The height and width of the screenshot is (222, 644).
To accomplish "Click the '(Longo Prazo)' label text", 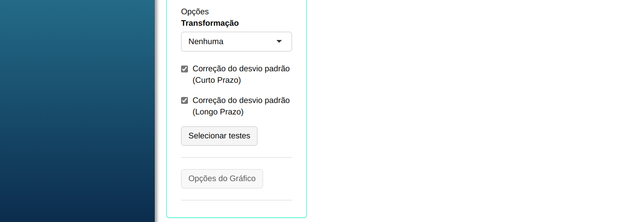I will [x=218, y=112].
